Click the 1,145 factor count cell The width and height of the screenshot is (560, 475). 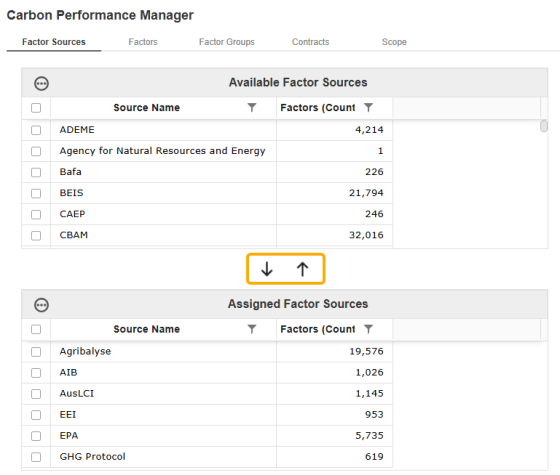pos(335,394)
